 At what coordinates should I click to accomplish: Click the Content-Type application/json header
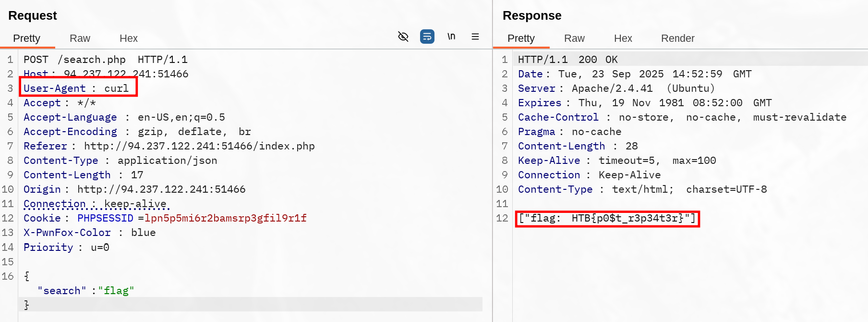point(120,161)
